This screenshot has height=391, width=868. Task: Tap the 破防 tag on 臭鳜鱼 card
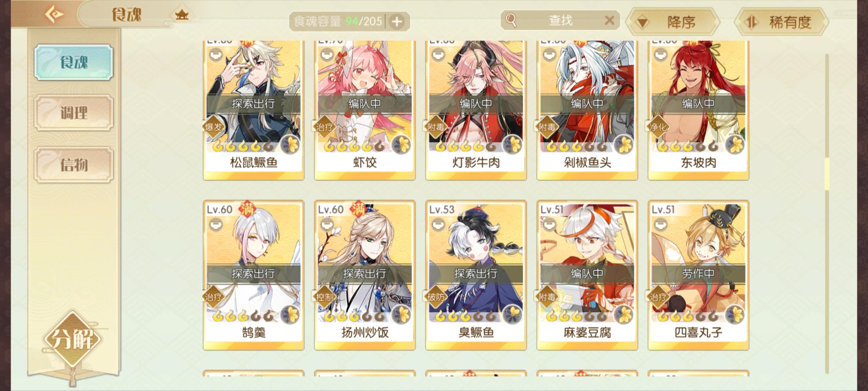pos(435,297)
